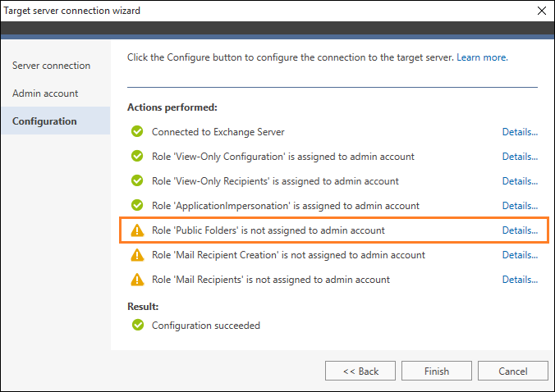Open Details for View-Only Configuration role
Screen dimensions: 555x392
[520, 157]
